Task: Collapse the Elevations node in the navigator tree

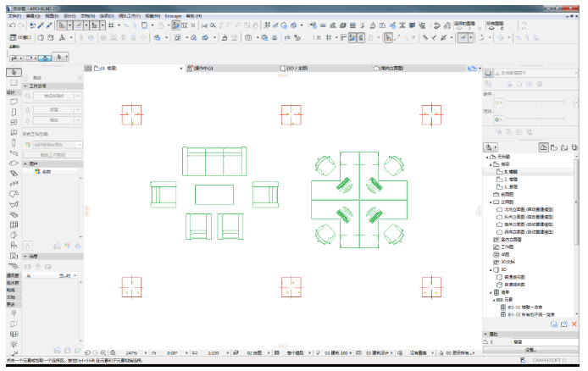Action: (x=490, y=202)
